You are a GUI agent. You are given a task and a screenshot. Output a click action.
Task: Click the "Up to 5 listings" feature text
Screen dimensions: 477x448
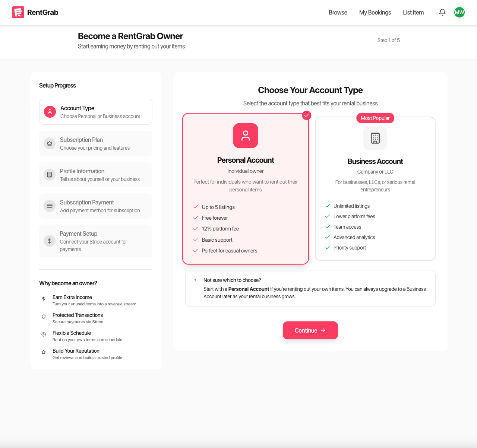coord(218,207)
